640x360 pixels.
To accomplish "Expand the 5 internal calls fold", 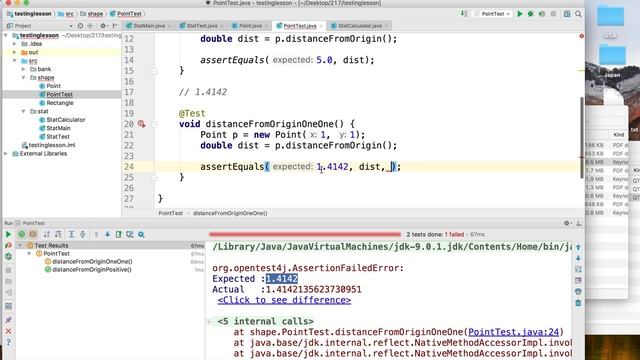I will click(209, 322).
